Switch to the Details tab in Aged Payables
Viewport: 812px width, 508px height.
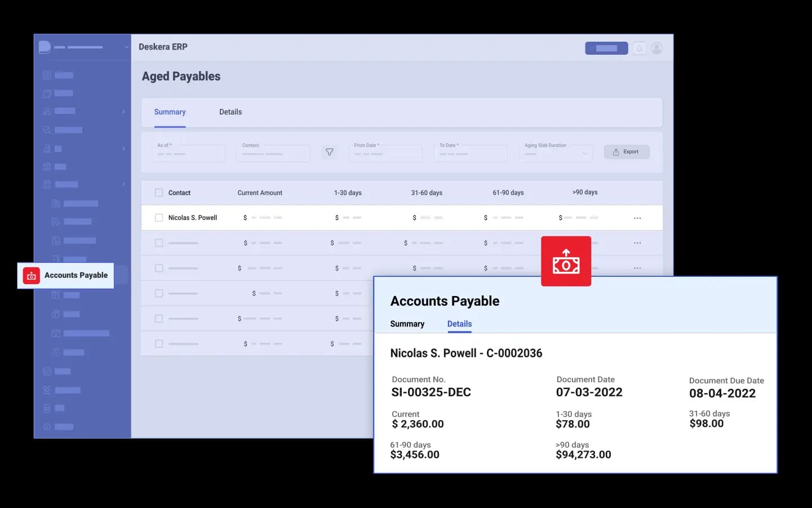[230, 112]
